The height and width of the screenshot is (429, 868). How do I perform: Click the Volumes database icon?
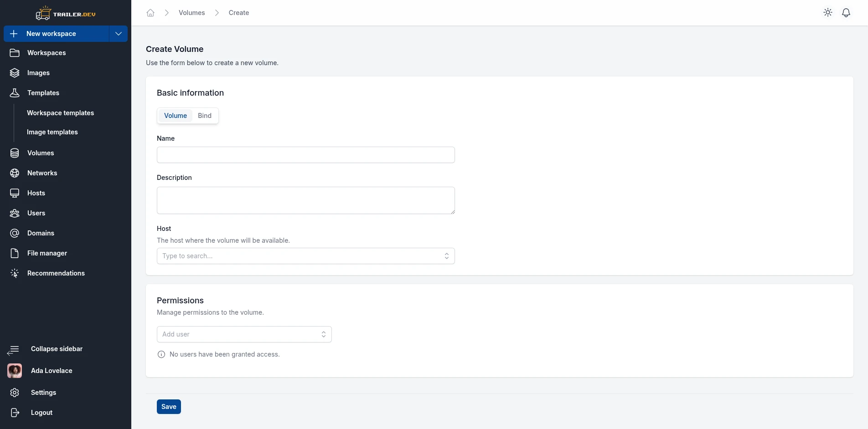click(15, 153)
